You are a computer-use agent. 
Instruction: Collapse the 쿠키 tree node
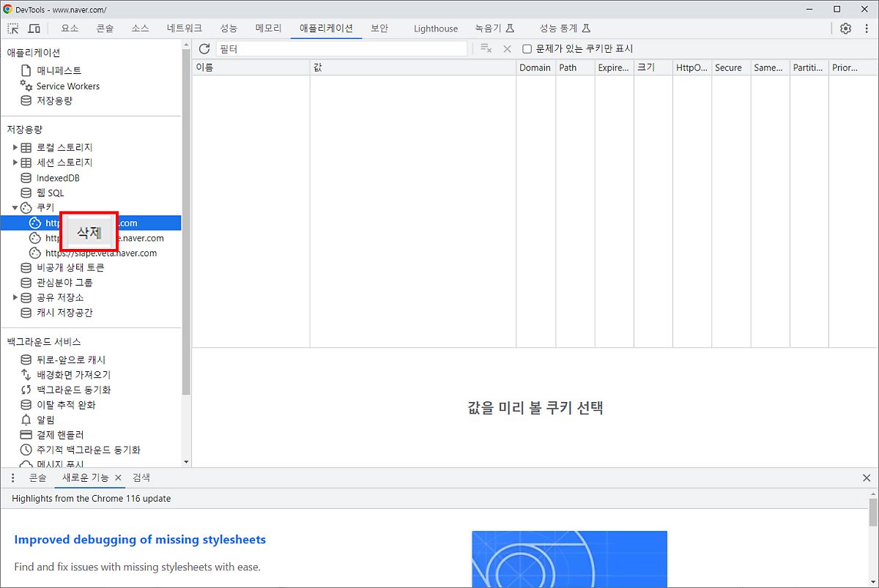(x=15, y=208)
